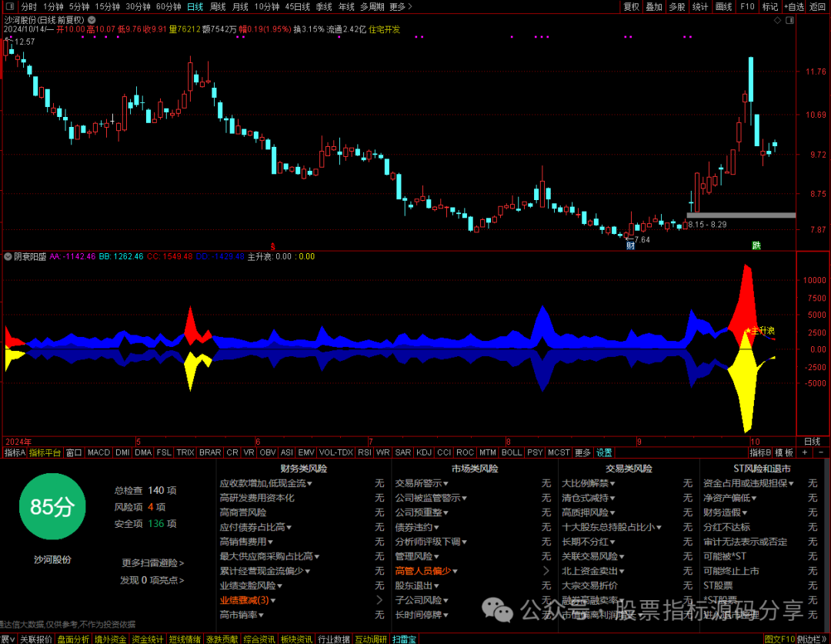Image resolution: width=831 pixels, height=644 pixels.
Task: Expand 业绩骤减(3) risk item
Action: pos(248,600)
